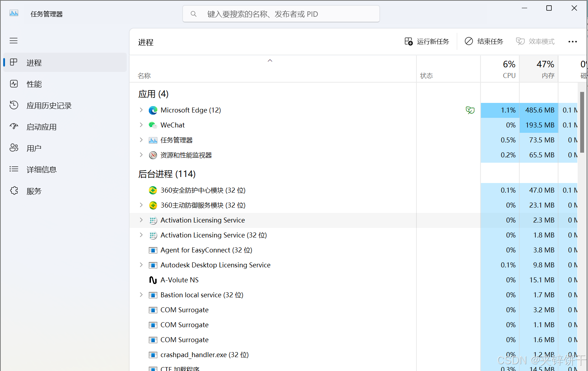Click the crashpad_handler.exe process icon
This screenshot has height=371, width=588.
153,355
